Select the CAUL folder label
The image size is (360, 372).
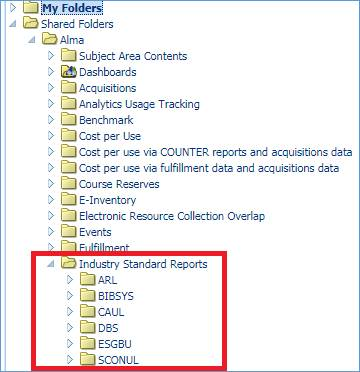click(111, 312)
